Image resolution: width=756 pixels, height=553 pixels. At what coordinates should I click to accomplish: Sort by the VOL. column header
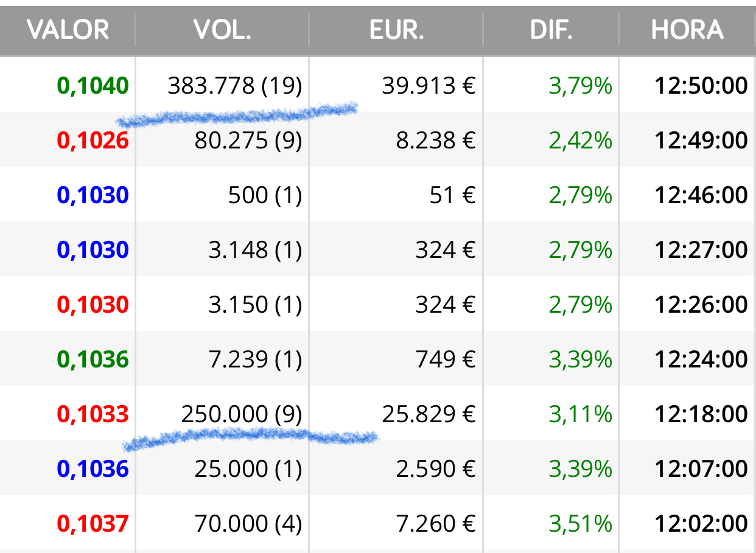222,30
